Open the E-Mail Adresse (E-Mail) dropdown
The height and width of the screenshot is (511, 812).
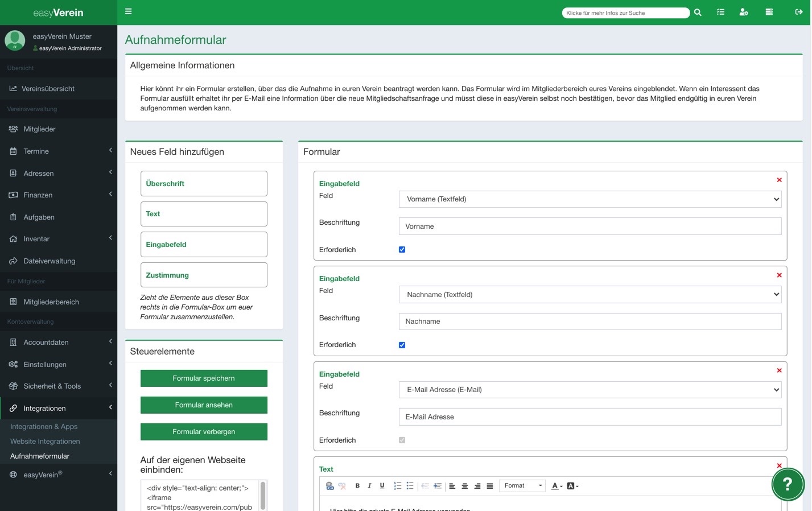tap(590, 390)
